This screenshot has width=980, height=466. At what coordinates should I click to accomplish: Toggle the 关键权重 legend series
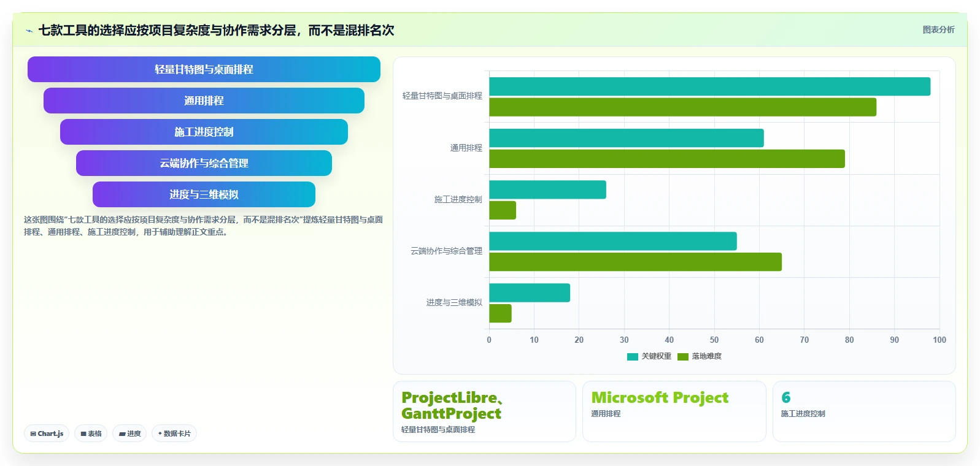(x=649, y=356)
